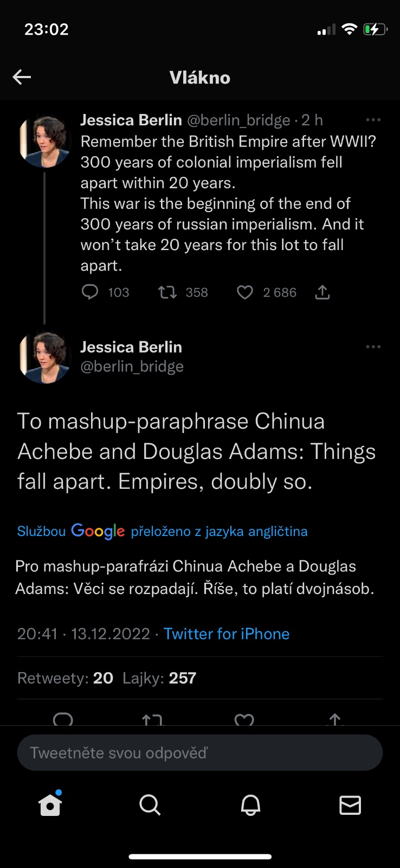This screenshot has height=868, width=400.
Task: Open Search tab with magnifier icon
Action: pos(150,805)
